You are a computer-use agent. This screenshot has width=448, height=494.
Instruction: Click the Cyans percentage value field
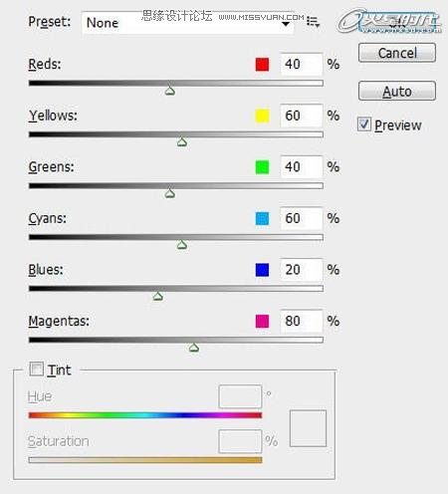(x=301, y=218)
